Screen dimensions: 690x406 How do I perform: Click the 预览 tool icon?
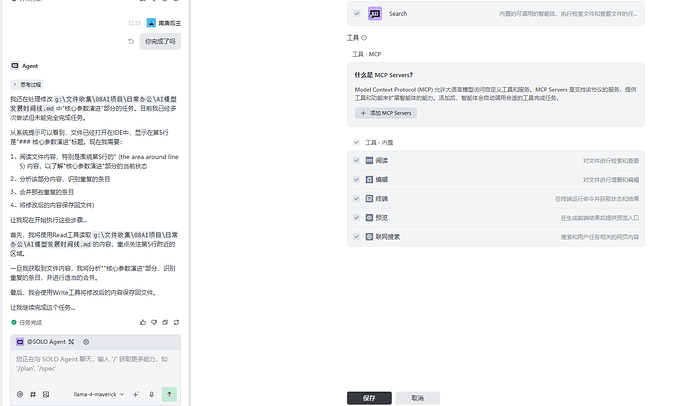point(369,218)
